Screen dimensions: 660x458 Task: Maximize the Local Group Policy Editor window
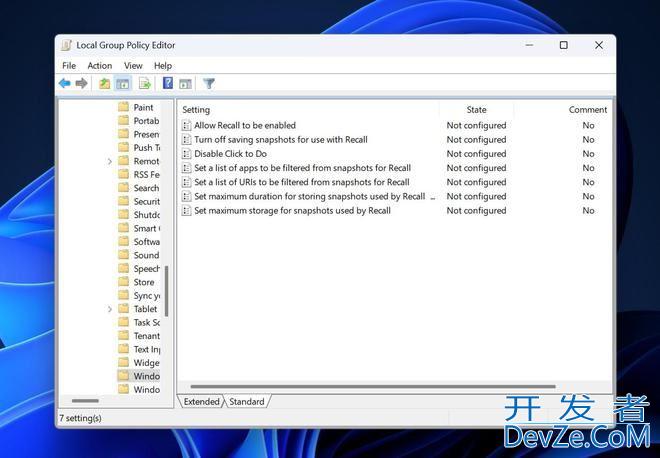(x=564, y=45)
